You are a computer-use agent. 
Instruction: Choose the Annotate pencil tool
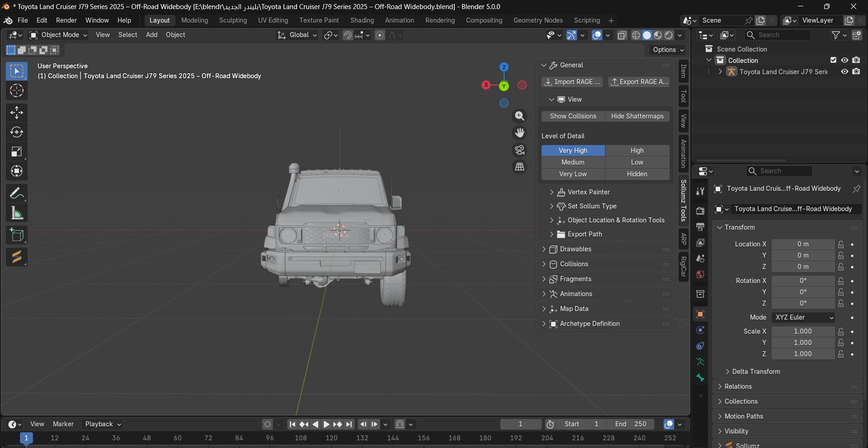pyautogui.click(x=17, y=193)
